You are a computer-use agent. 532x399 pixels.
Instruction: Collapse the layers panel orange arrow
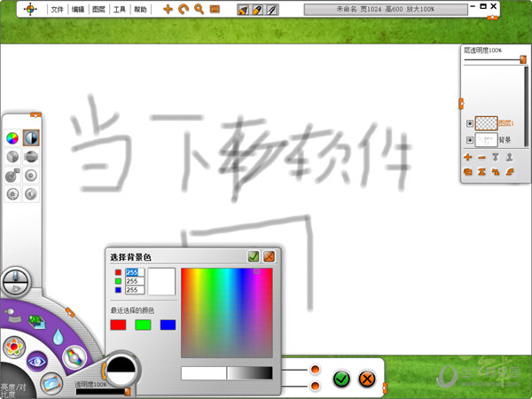pos(461,104)
